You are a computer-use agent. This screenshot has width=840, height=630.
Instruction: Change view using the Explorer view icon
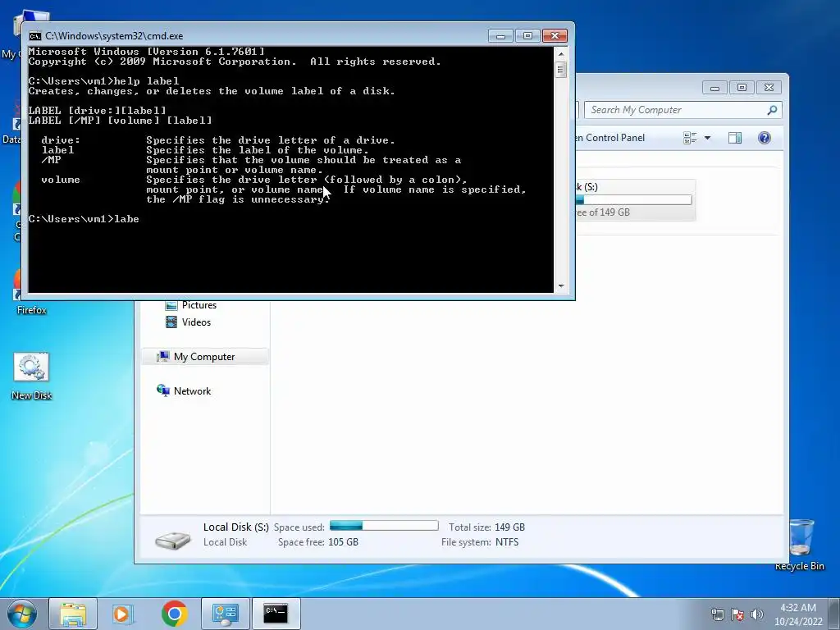tap(690, 138)
